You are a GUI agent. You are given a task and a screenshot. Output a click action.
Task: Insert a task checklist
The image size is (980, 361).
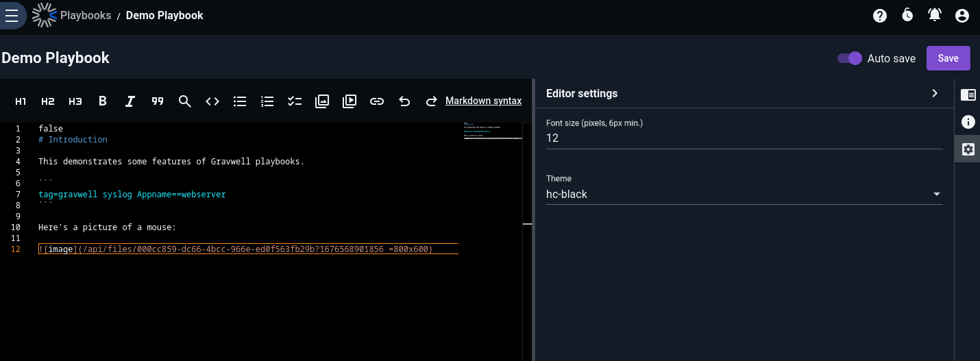[295, 101]
